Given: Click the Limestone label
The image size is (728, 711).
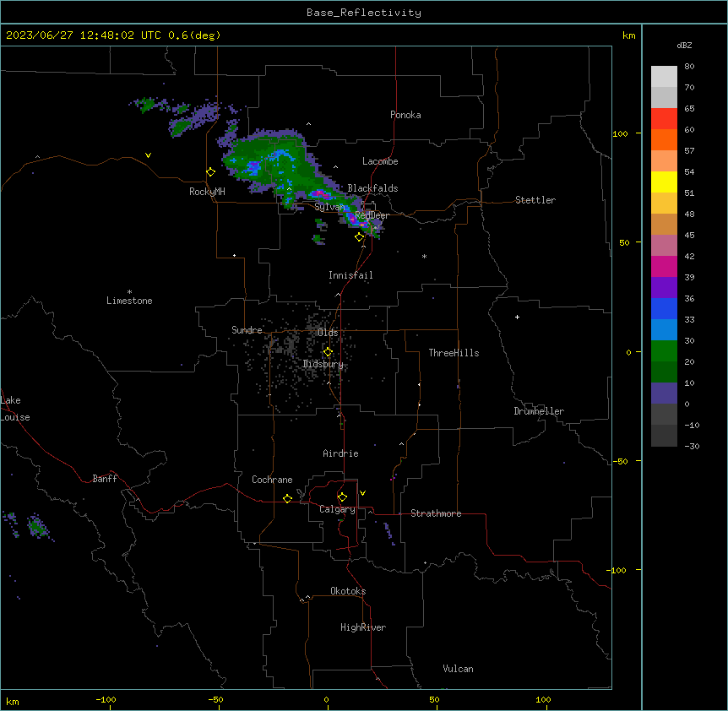Looking at the screenshot, I should pos(129,301).
